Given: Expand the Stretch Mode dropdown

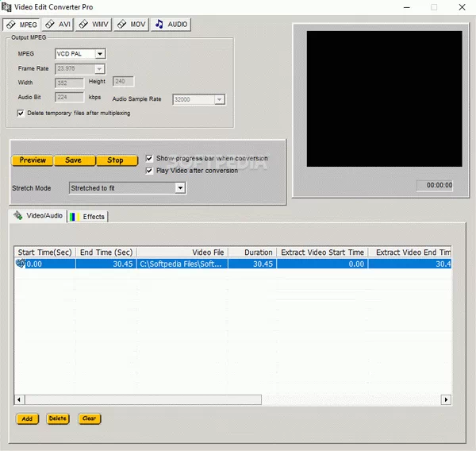Looking at the screenshot, I should tap(180, 188).
